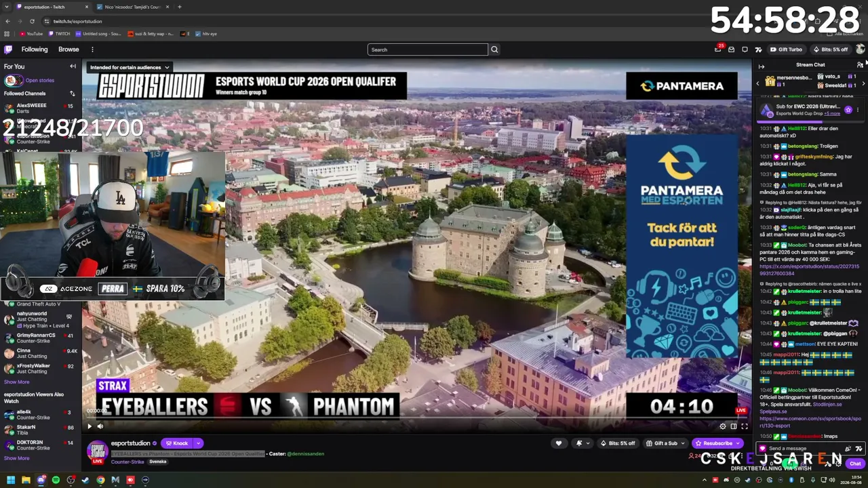
Task: Open the YouTube bookmark
Action: (31, 34)
